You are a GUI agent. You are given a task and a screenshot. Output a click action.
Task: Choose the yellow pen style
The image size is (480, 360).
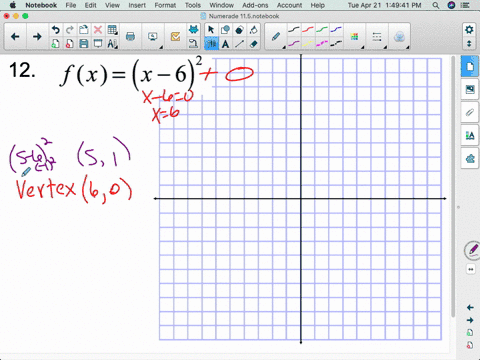[308, 44]
